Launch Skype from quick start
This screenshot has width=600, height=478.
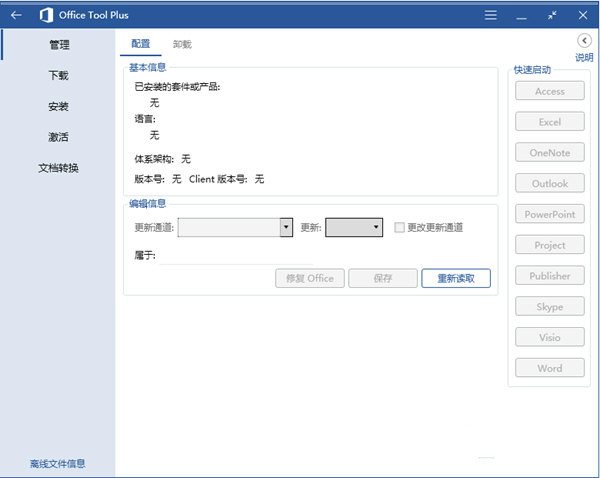click(549, 307)
